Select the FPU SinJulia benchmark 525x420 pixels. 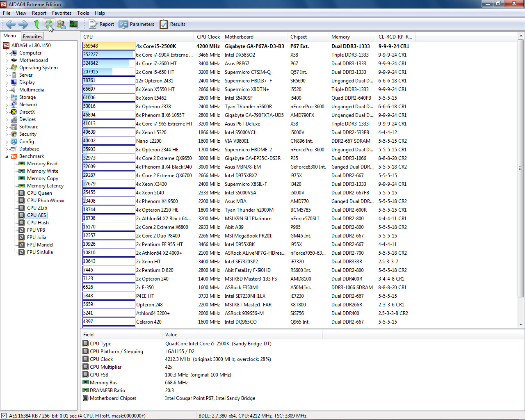pyautogui.click(x=40, y=252)
